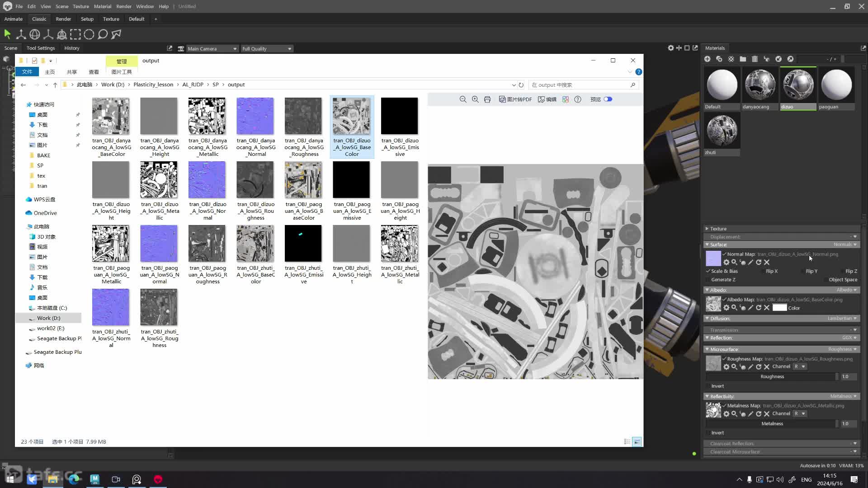Click 图片转PDF button in preview toolbar
The width and height of the screenshot is (868, 488).
point(515,99)
